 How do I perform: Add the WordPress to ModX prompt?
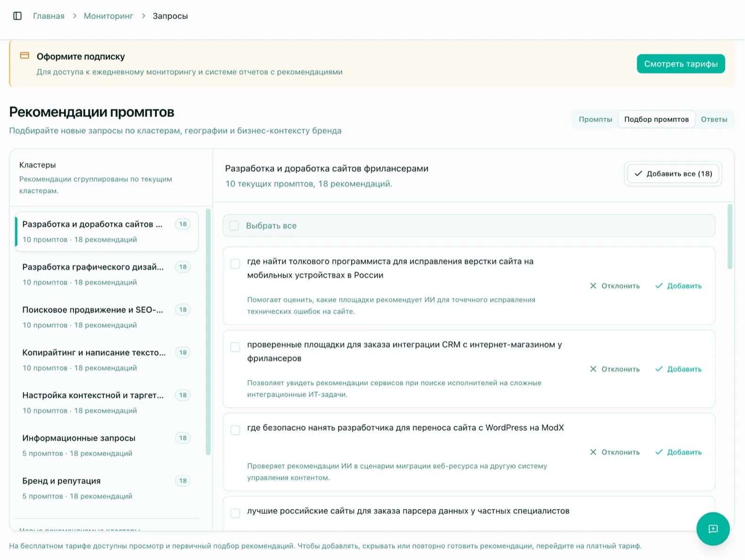point(678,452)
